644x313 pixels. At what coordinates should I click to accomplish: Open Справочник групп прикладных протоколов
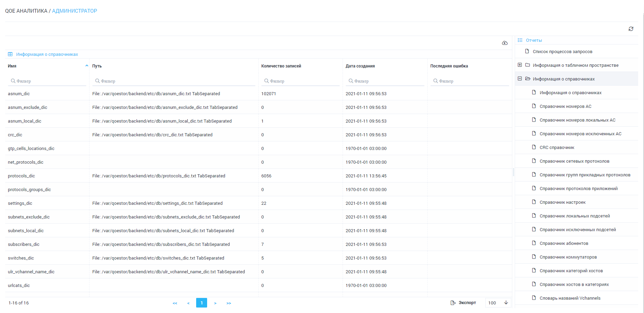(585, 175)
